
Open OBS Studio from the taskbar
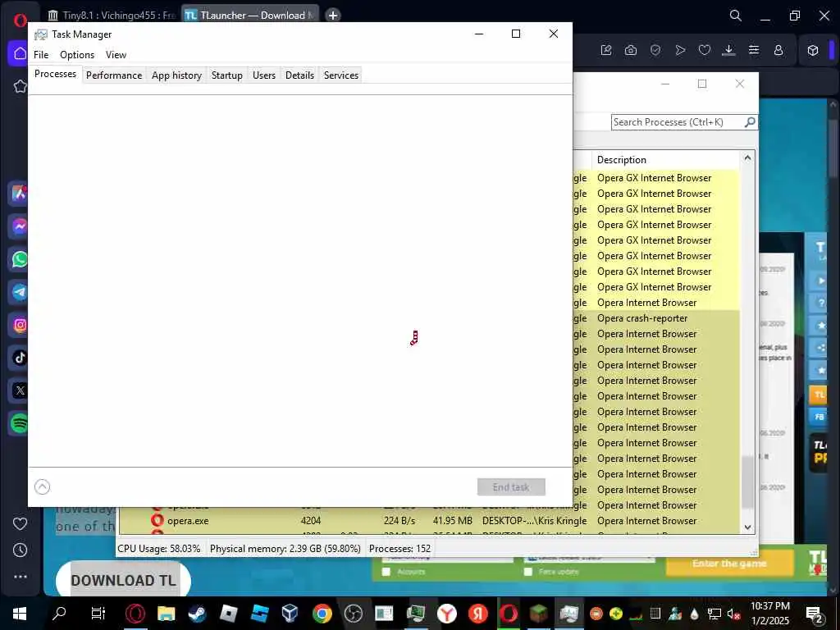click(x=353, y=614)
